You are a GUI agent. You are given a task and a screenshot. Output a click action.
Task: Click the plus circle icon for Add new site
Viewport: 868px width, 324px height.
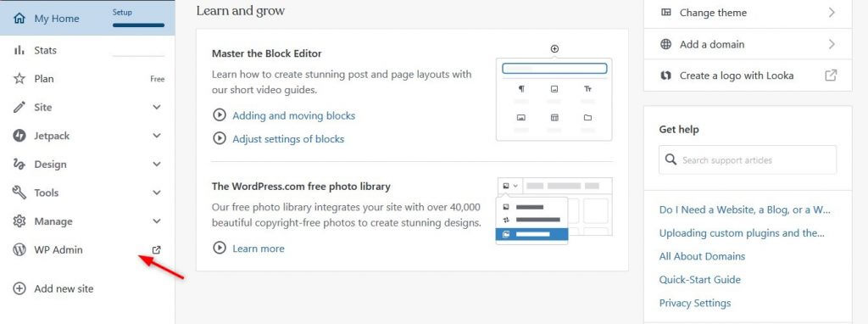(x=19, y=288)
